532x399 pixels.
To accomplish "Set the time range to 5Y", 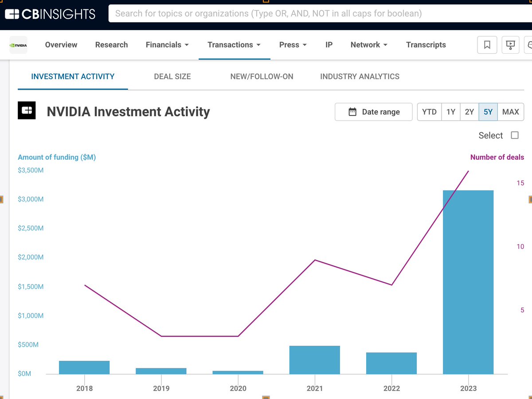I will [488, 112].
